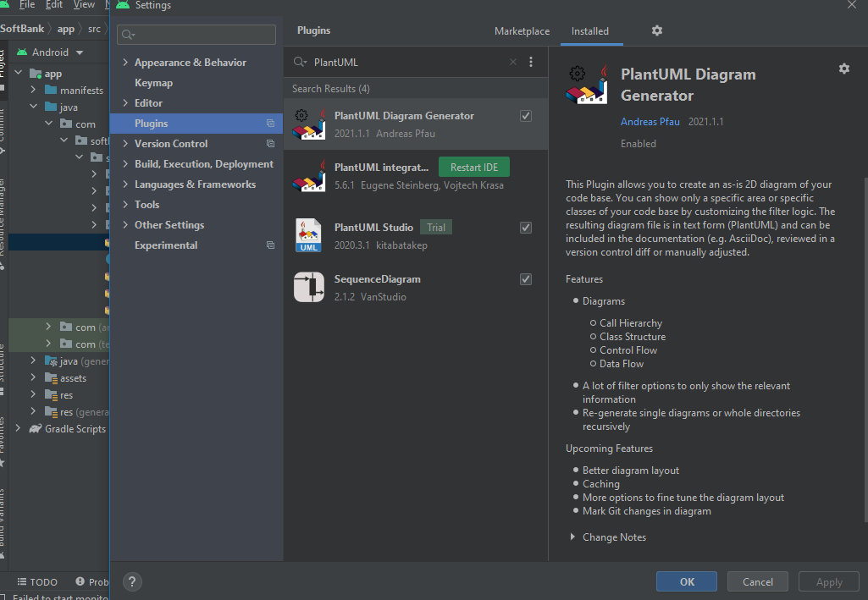Uncheck the PlantUML Diagram Generator checkbox

[526, 115]
